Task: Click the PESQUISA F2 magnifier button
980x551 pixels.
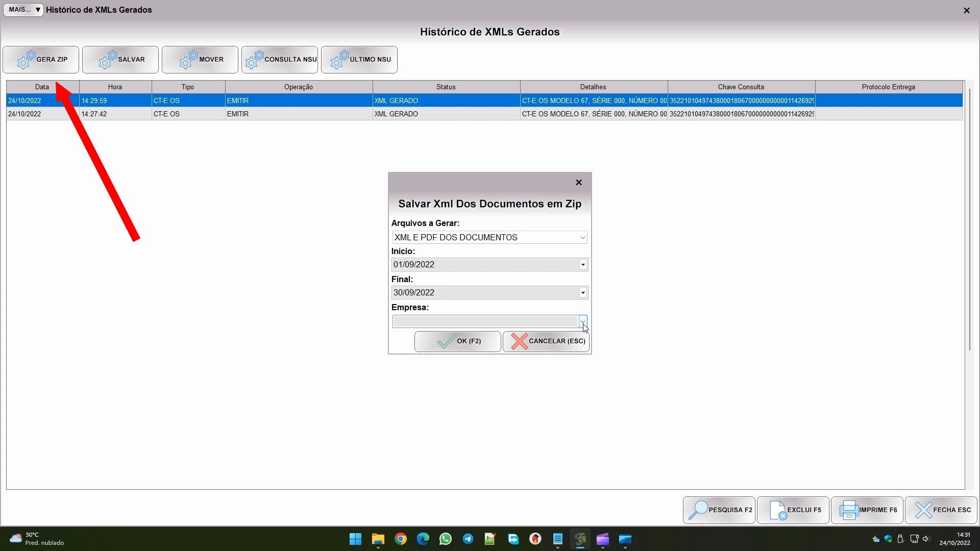Action: coord(719,510)
